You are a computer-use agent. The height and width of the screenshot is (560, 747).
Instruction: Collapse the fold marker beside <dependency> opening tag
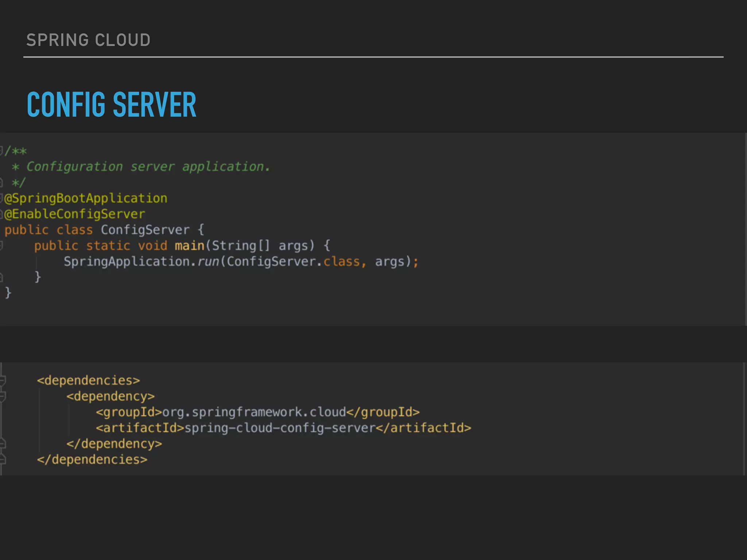tap(2, 396)
